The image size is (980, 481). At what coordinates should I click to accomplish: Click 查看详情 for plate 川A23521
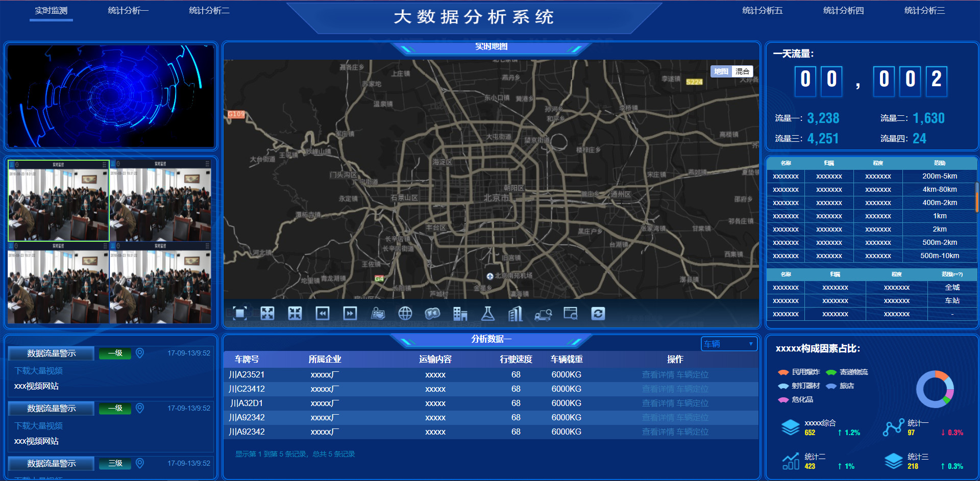658,374
